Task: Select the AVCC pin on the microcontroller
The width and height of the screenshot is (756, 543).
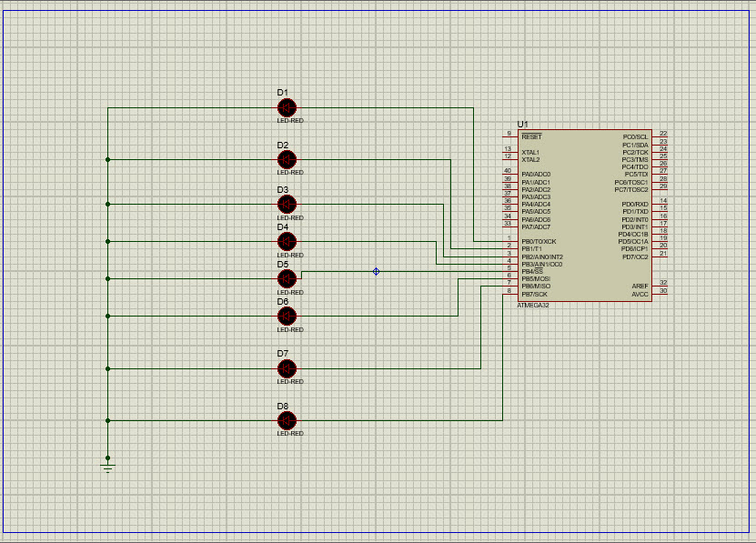Action: point(640,294)
